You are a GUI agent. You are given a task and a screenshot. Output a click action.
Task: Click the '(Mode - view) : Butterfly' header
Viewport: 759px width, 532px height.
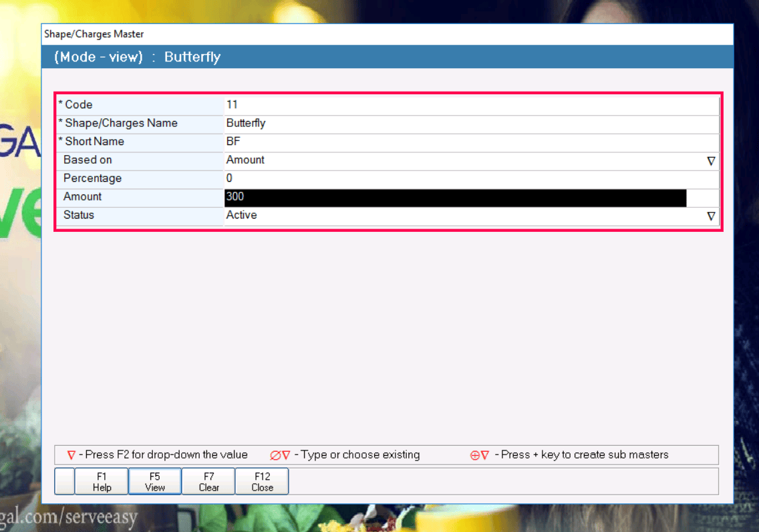(138, 57)
